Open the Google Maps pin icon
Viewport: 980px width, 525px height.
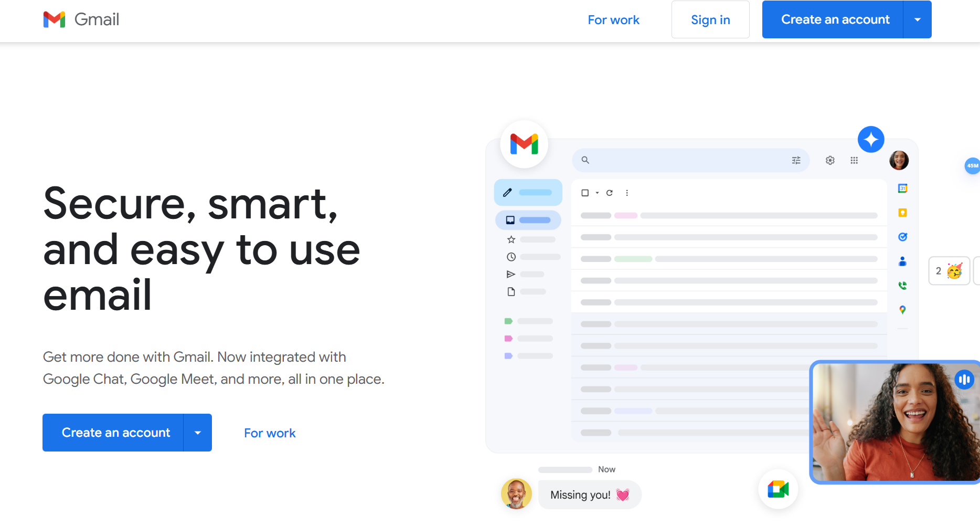click(x=902, y=310)
